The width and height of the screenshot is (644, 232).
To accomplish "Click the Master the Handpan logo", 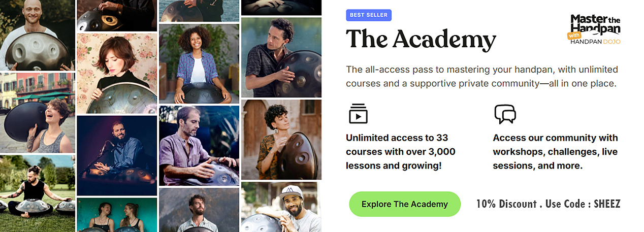I will pos(595,29).
